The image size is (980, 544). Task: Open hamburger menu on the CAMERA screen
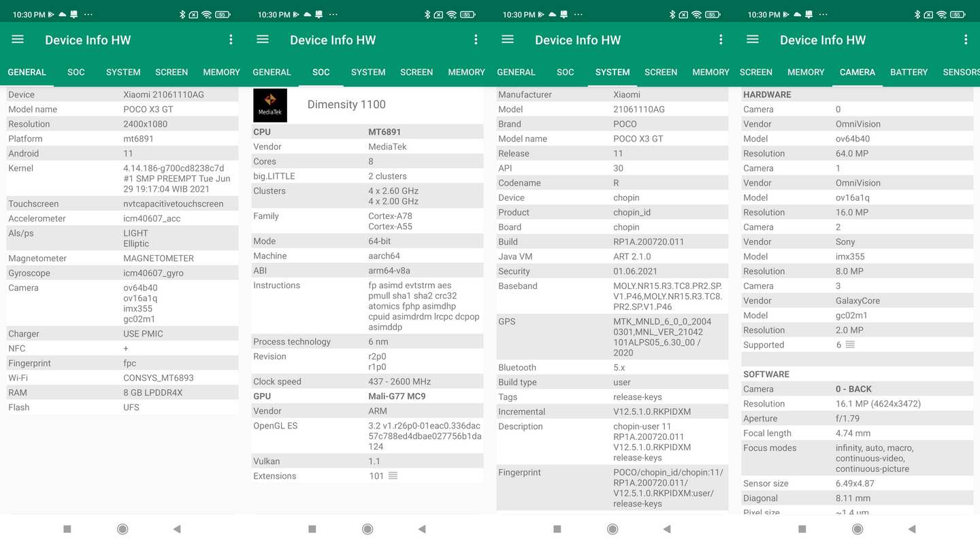coord(753,39)
